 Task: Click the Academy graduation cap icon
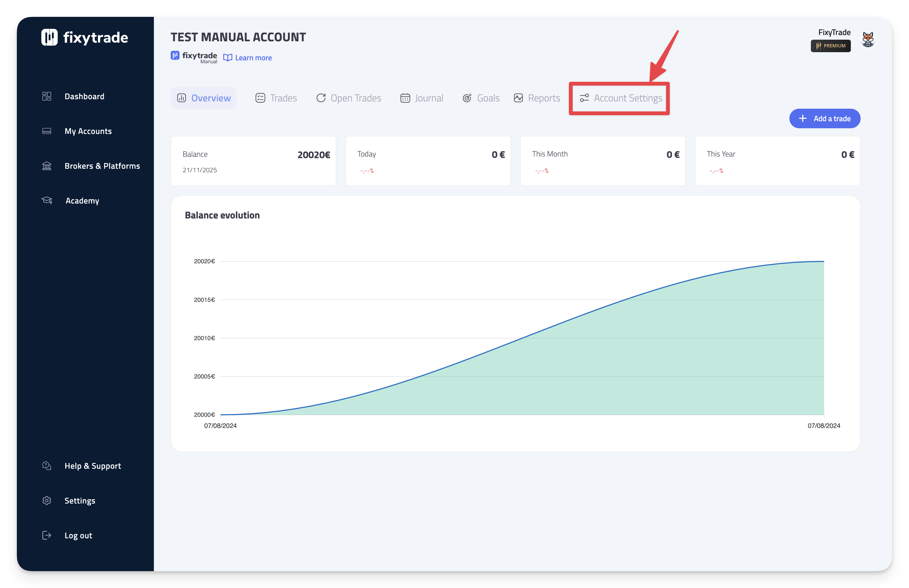point(46,201)
